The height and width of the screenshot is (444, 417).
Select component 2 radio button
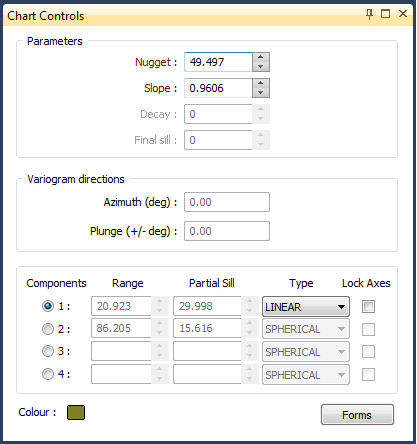pyautogui.click(x=48, y=329)
